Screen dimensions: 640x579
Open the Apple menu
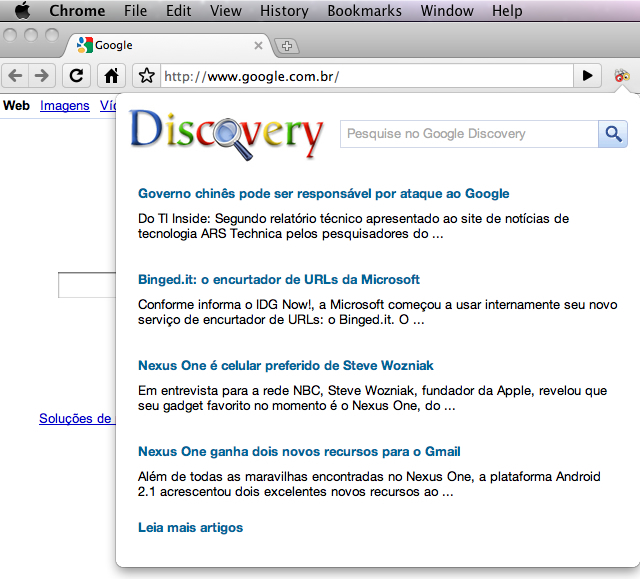23,11
